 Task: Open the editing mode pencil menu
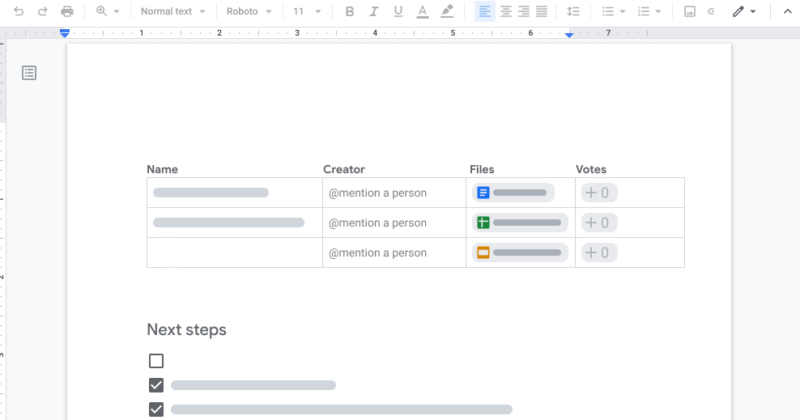click(x=743, y=12)
